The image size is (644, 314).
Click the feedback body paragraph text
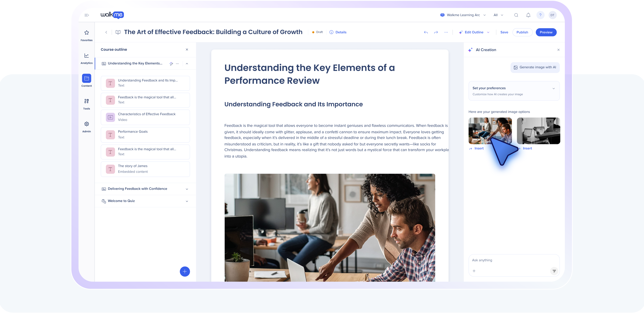tap(336, 141)
